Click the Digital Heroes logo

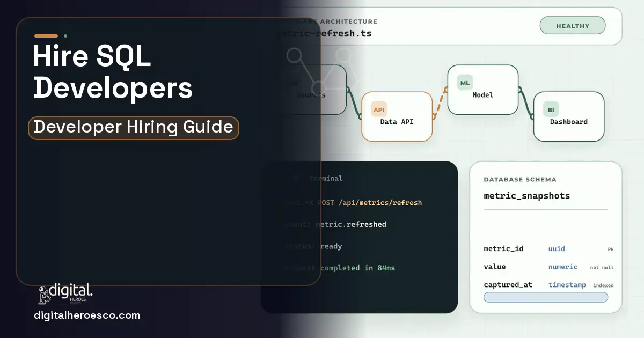click(65, 293)
